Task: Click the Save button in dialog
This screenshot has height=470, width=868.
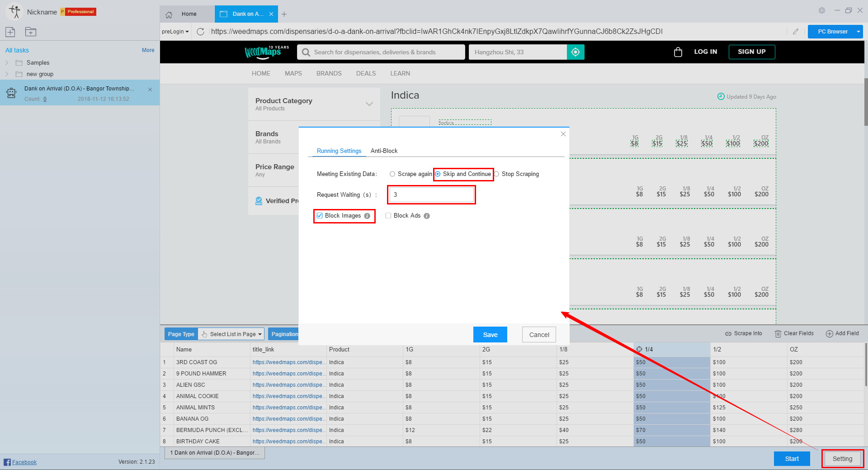Action: (490, 335)
